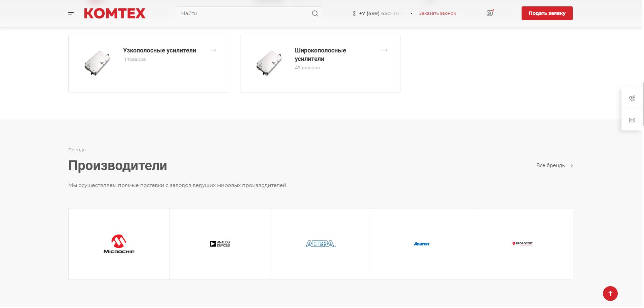
Task: Click the Производители heading
Action: tap(118, 165)
